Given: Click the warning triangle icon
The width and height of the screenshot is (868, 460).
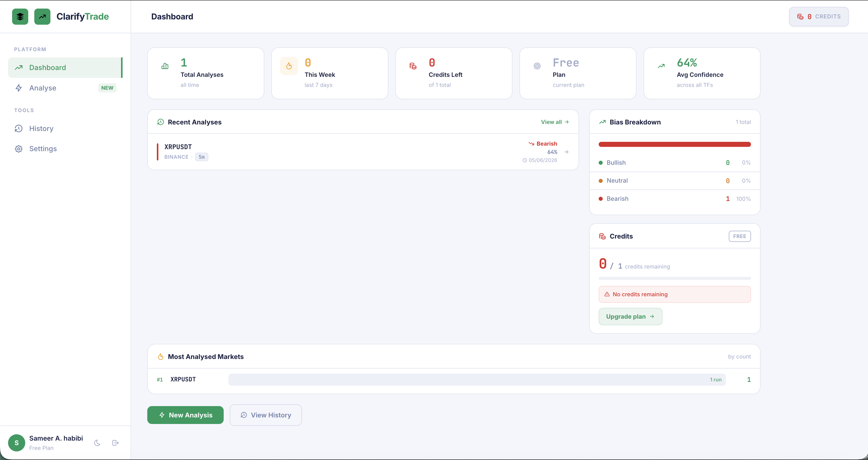Looking at the screenshot, I should tap(607, 294).
